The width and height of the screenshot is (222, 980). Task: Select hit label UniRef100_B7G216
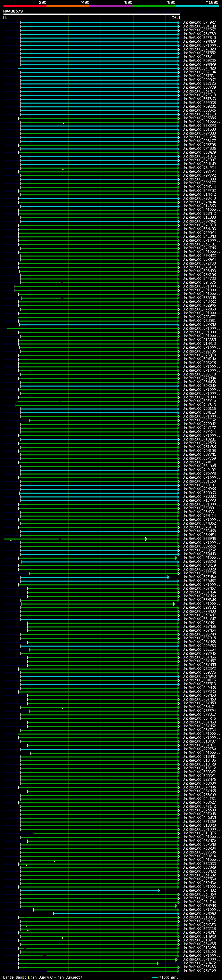pyautogui.click(x=199, y=929)
